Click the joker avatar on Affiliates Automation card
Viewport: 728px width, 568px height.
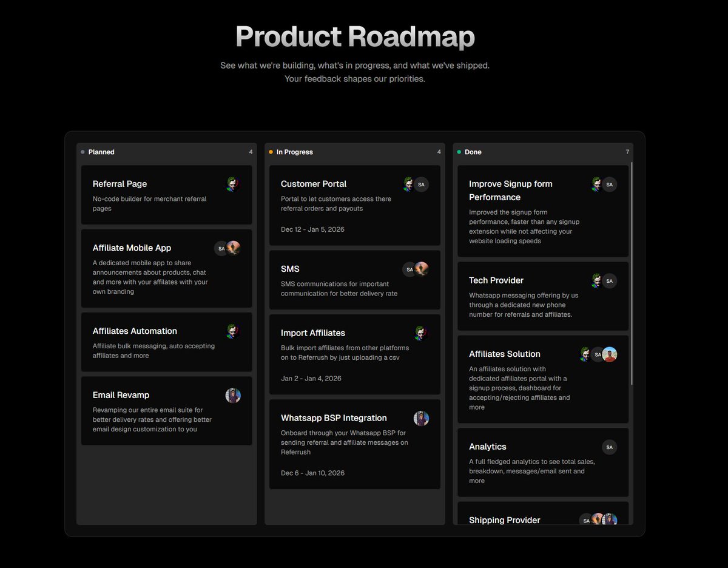233,331
